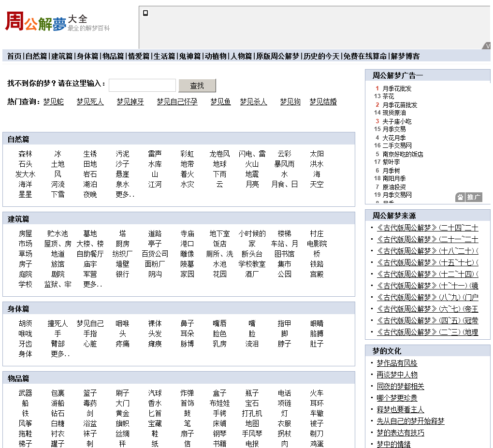Image resolution: width=493 pixels, height=448 pixels.
Task: Select 情爱篇 in the nav bar
Action: 139,56
